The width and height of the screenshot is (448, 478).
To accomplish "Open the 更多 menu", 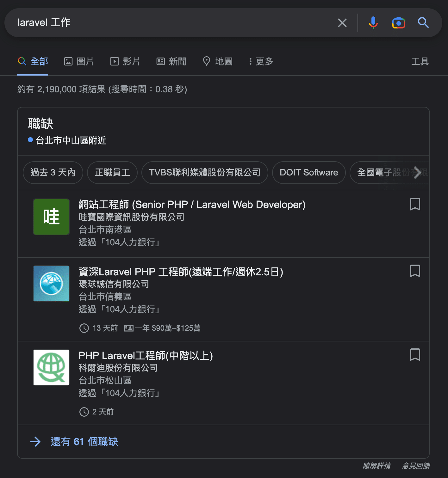I will click(261, 61).
